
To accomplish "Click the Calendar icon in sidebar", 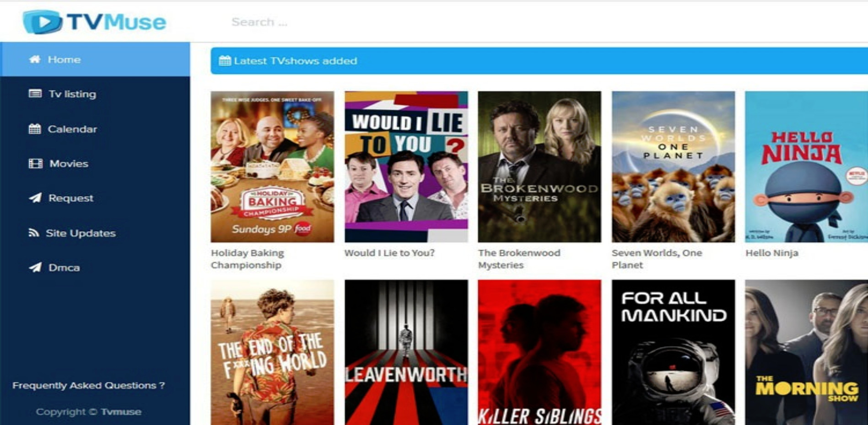I will tap(35, 129).
